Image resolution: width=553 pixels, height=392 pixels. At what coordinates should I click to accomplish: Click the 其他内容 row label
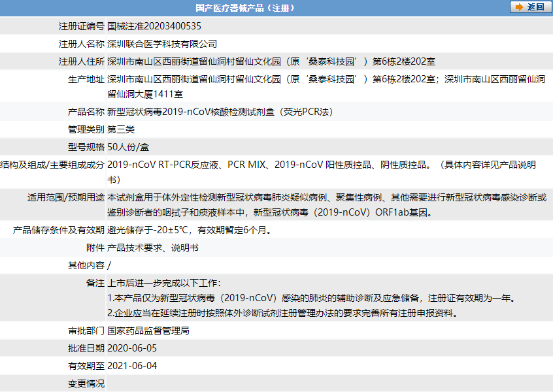tap(86, 265)
